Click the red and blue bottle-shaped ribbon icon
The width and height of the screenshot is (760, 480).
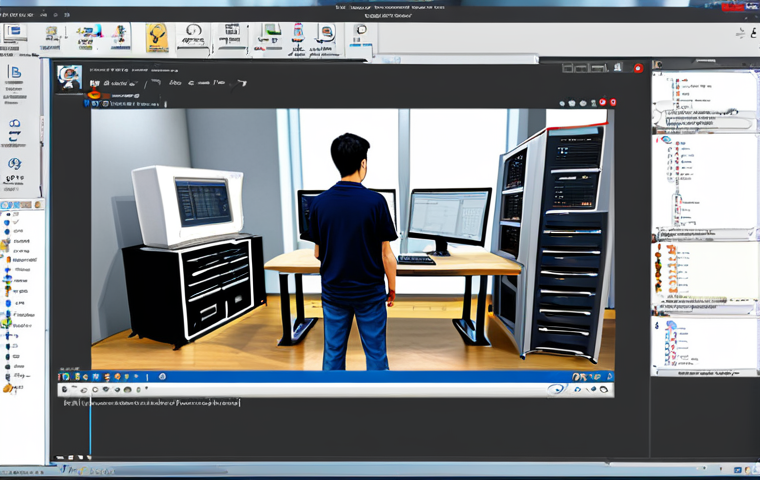(298, 33)
